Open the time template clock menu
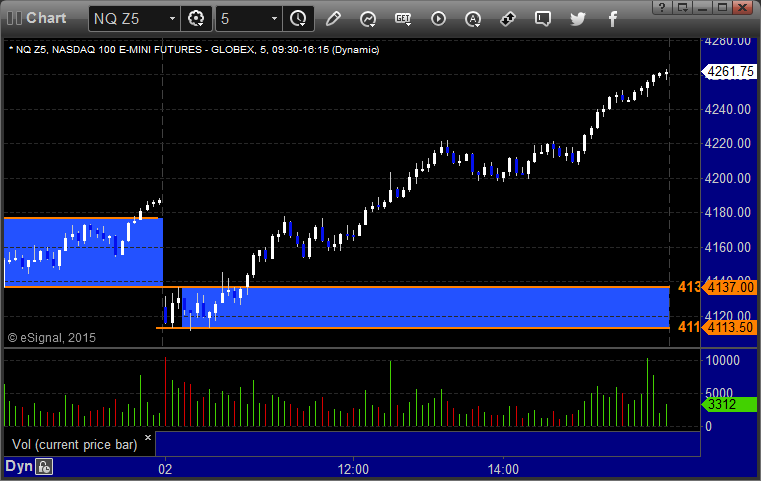761x481 pixels. 298,19
